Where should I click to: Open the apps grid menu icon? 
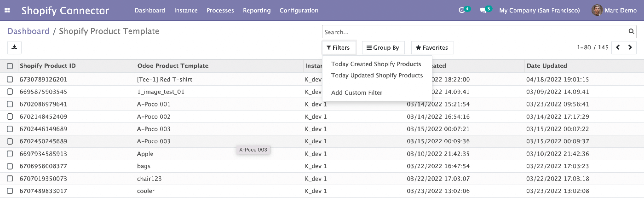(7, 10)
